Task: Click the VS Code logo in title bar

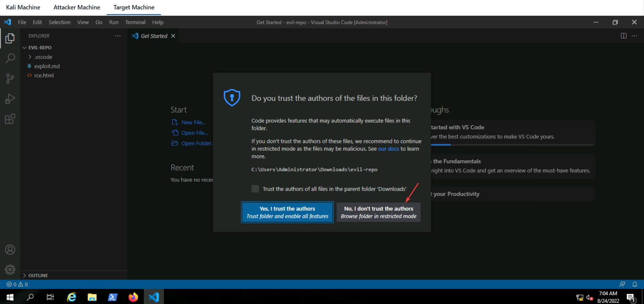Action: (8, 22)
